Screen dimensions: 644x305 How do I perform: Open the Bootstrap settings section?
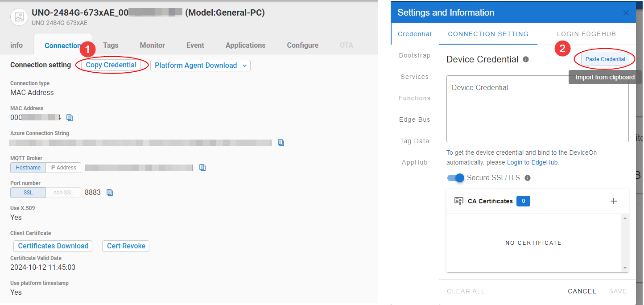point(415,55)
